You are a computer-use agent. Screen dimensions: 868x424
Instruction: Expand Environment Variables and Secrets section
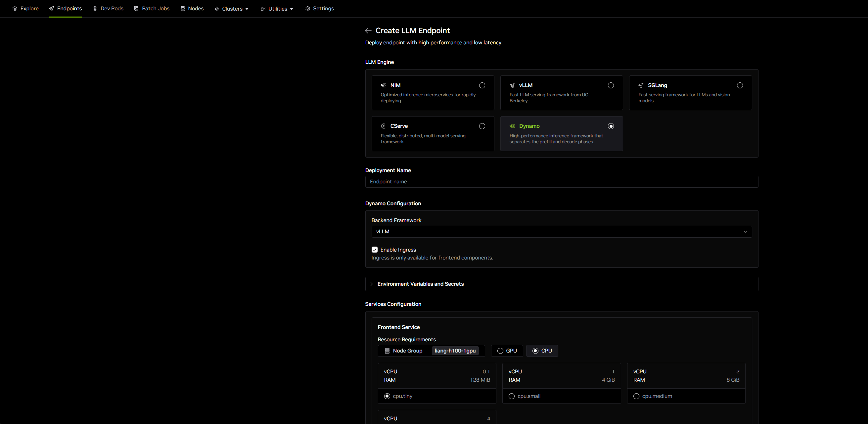click(x=420, y=284)
